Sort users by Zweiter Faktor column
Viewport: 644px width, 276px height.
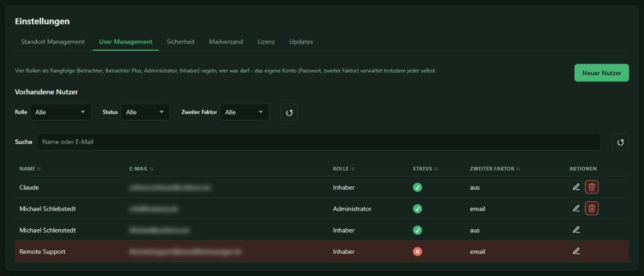coord(495,168)
